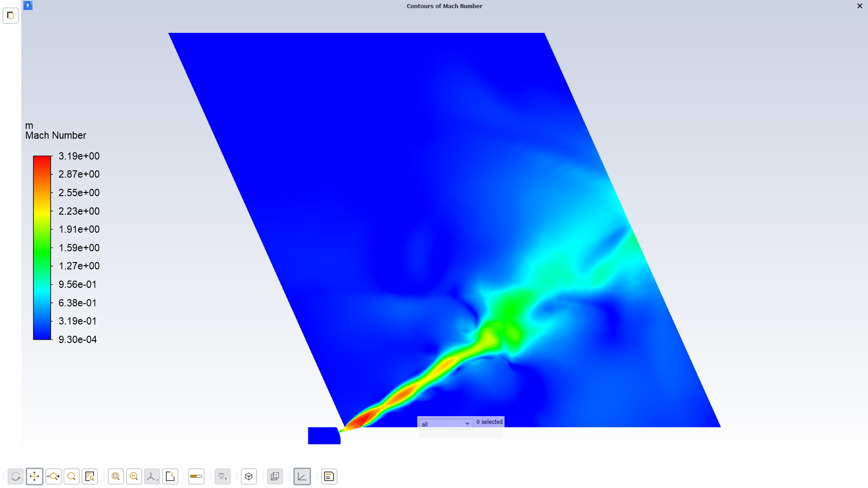Open the axis orientation view options
The image size is (868, 488).
pyautogui.click(x=152, y=476)
